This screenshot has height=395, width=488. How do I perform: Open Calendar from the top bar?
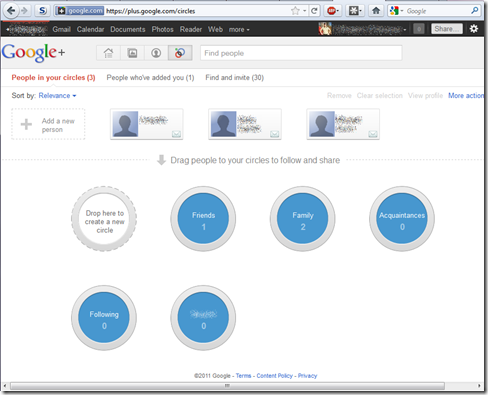coord(90,29)
